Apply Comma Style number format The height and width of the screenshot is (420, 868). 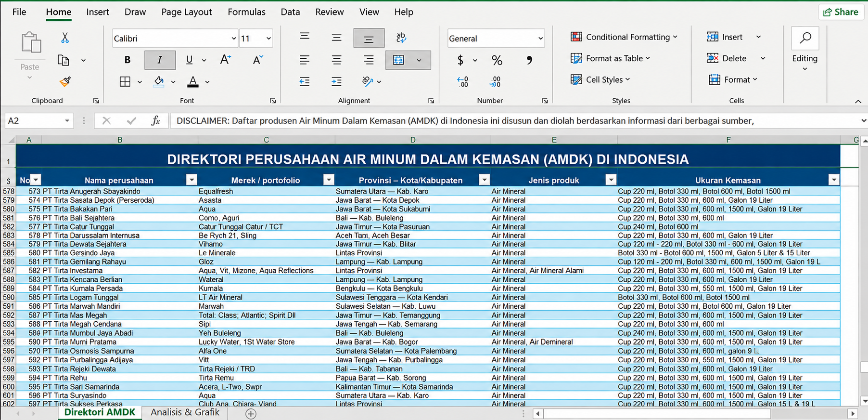[529, 60]
